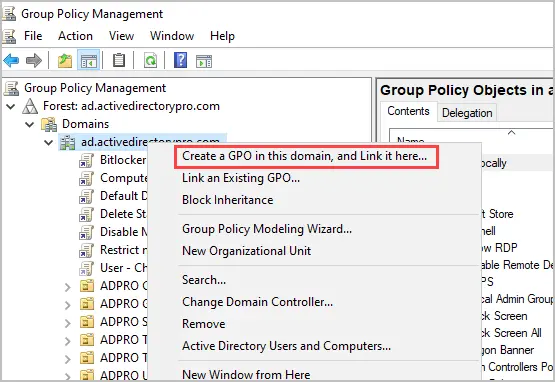Click the Domains folder icon
This screenshot has width=555, height=382.
coord(49,124)
